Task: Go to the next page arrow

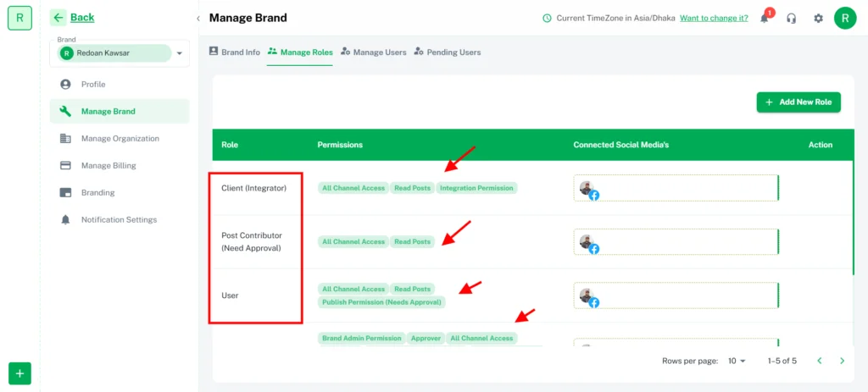Action: tap(842, 361)
